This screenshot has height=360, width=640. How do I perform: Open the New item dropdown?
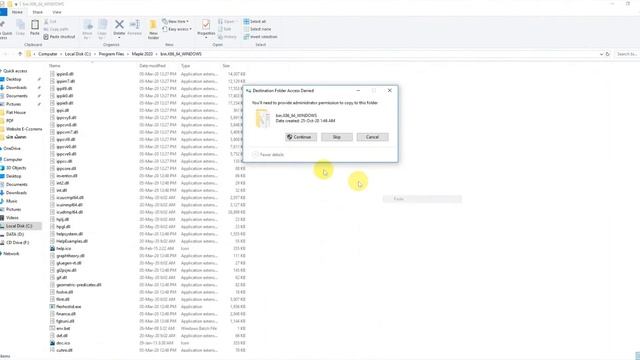pos(176,21)
